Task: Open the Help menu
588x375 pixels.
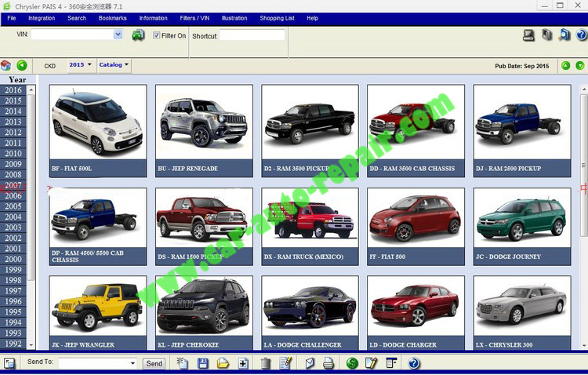Action: 312,18
